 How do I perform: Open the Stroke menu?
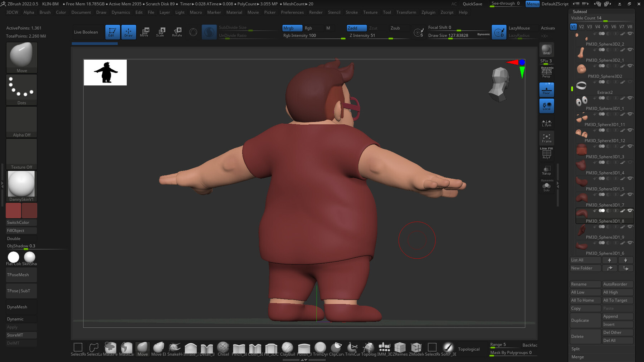[x=352, y=12]
